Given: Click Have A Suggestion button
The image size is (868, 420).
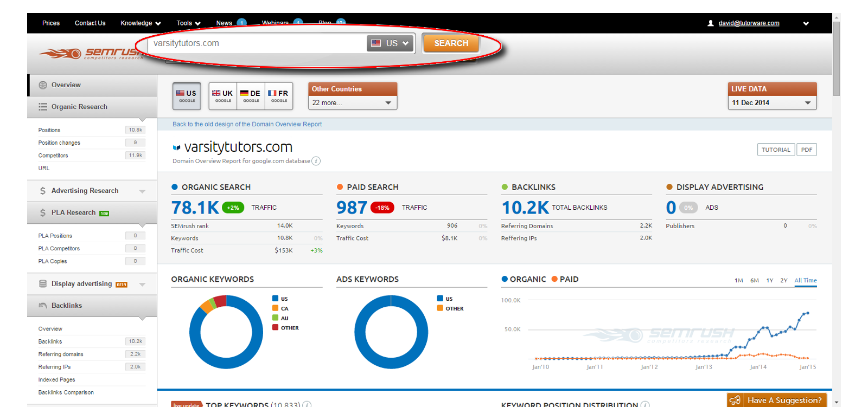Looking at the screenshot, I should (776, 400).
